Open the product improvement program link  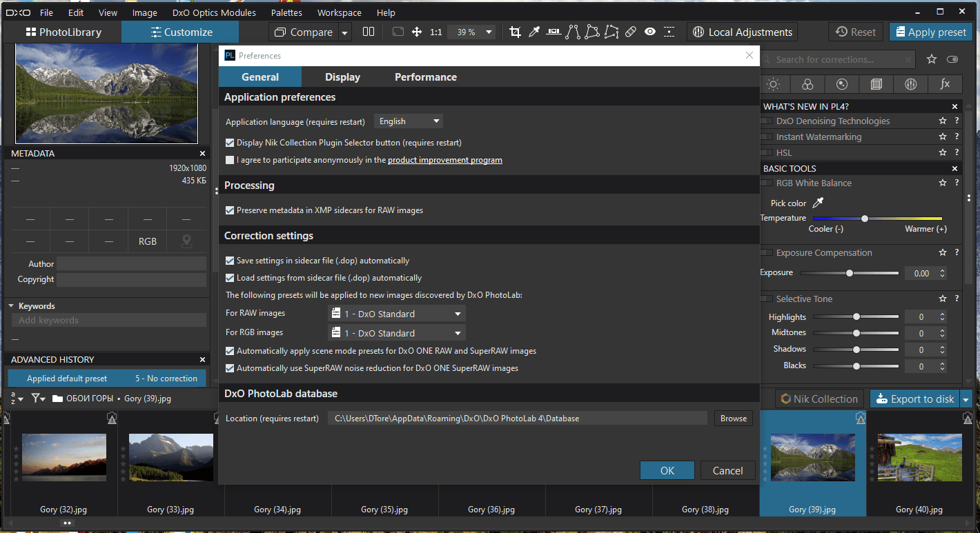tap(445, 160)
